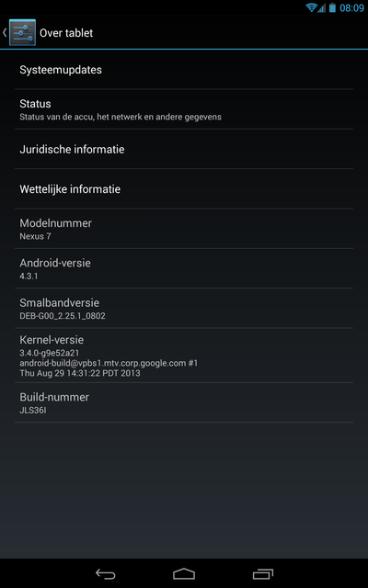This screenshot has height=588, width=368.
Task: Tap the Kernel-versie entry
Action: pos(184,356)
